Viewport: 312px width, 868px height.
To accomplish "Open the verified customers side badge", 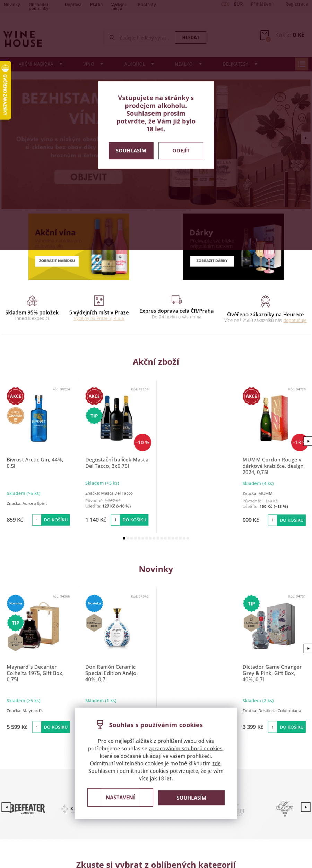I will point(5,91).
